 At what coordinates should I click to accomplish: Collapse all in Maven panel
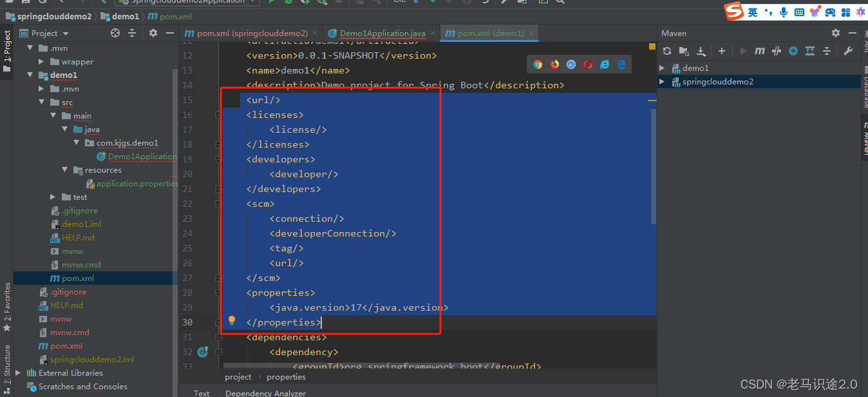click(827, 51)
